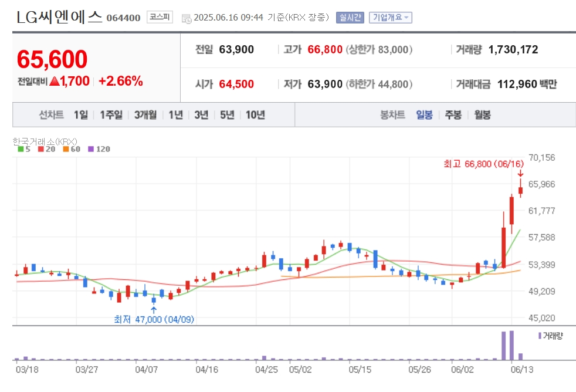Viewport: 576px width, 392px height.
Task: Select the 일봉 daily candlestick chart
Action: (424, 115)
